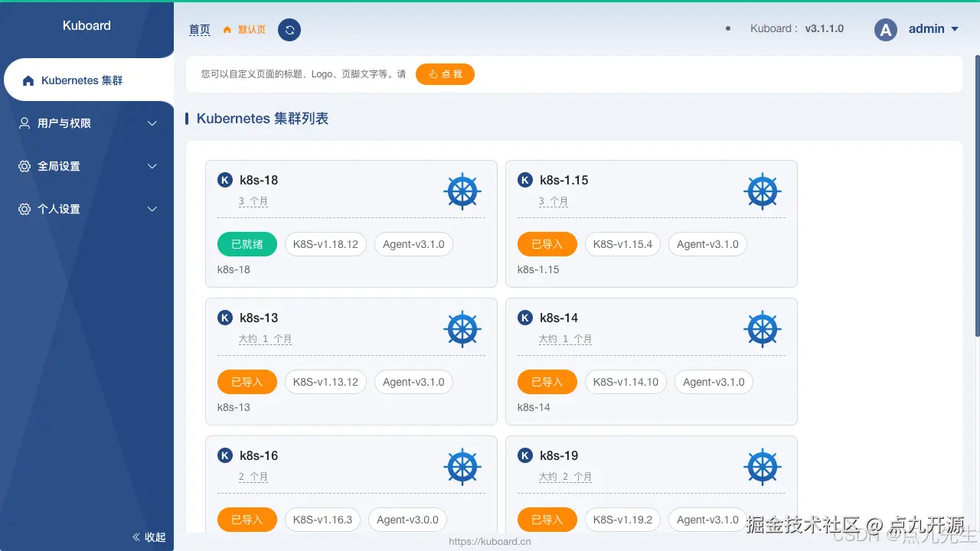Click the Kubernetes wheel icon on k8s-13 card
The height and width of the screenshot is (551, 980).
tap(462, 329)
